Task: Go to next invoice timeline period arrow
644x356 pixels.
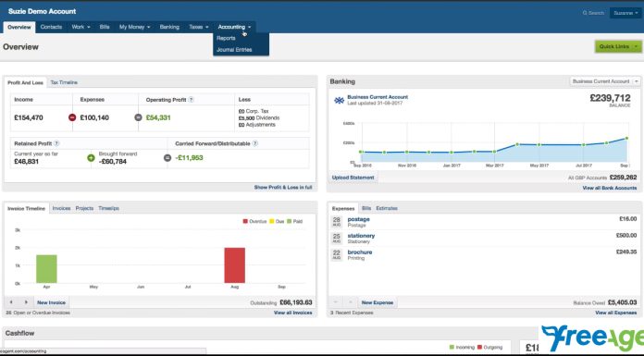Action: pos(26,302)
